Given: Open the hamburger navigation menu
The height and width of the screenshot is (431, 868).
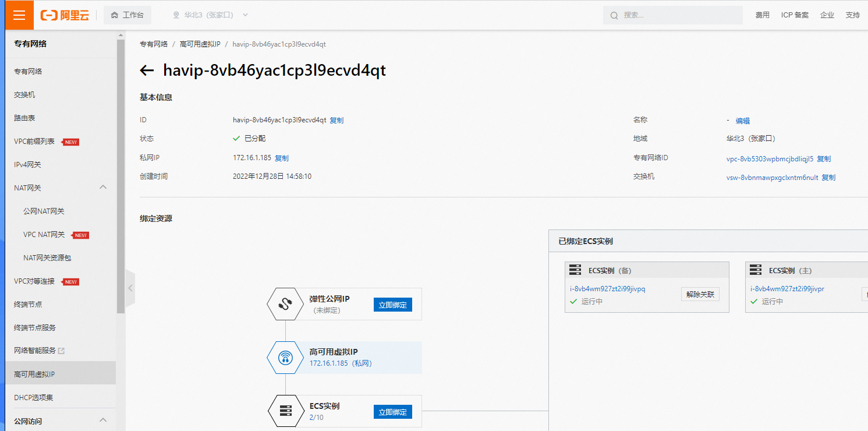Looking at the screenshot, I should point(19,15).
